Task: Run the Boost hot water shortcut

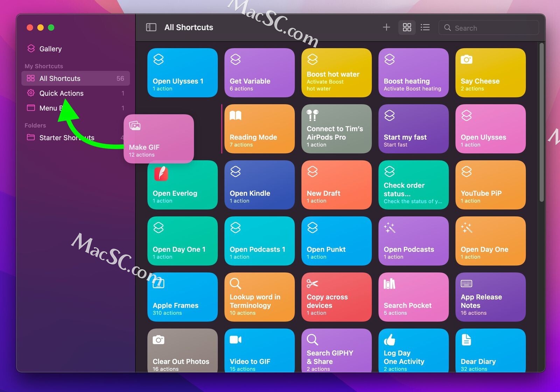Action: pyautogui.click(x=336, y=73)
